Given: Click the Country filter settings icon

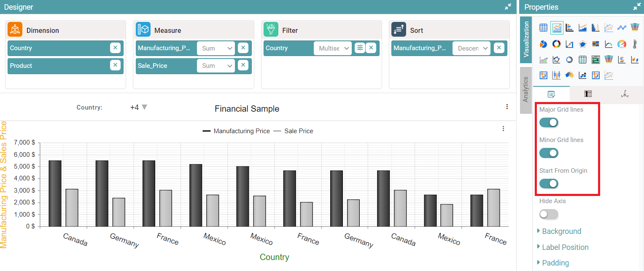Looking at the screenshot, I should point(359,48).
